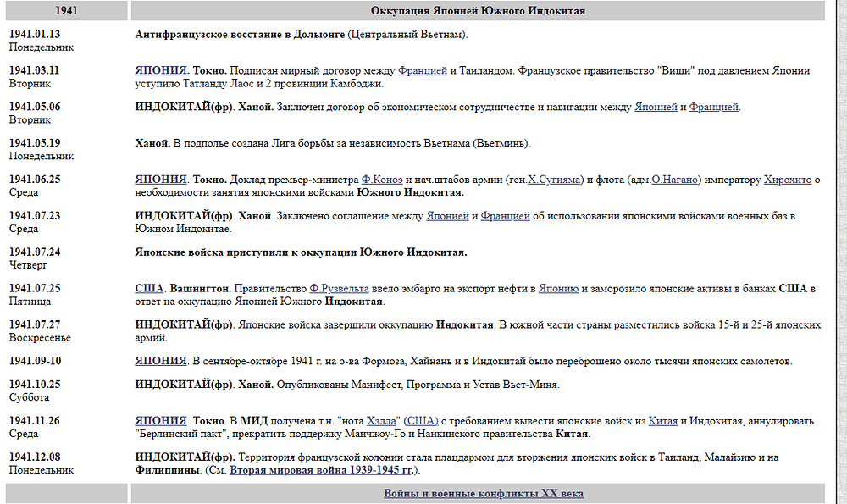Follow the Хирохито emperor link
847x504 pixels.
pyautogui.click(x=787, y=180)
